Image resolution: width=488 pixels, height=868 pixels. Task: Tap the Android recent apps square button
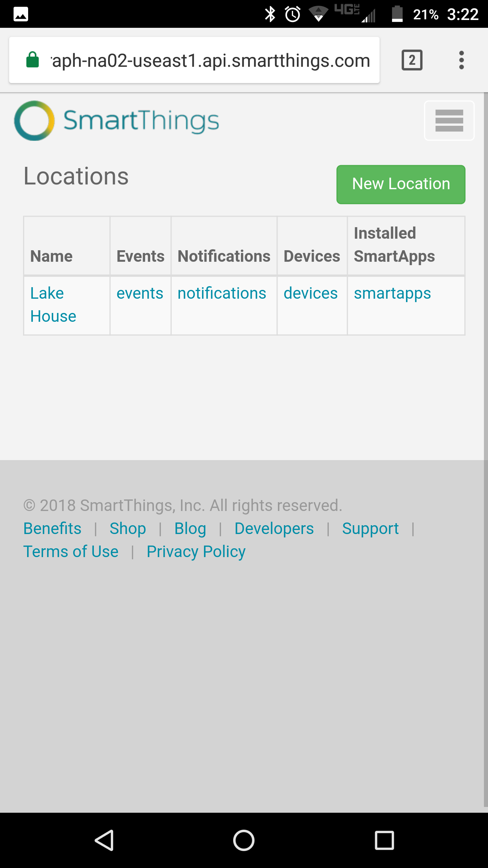click(384, 840)
